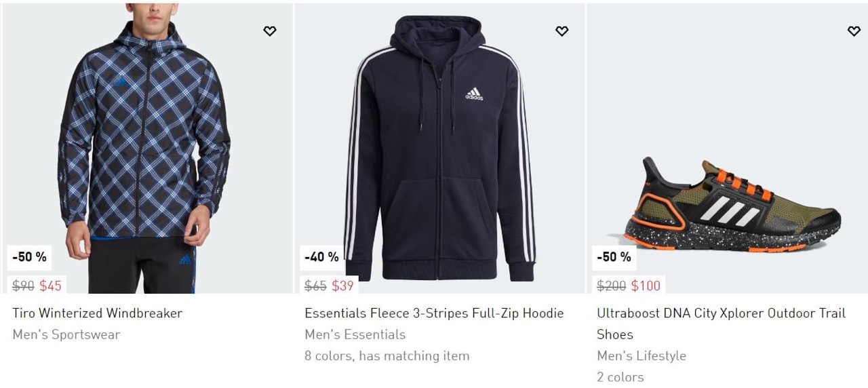Click the Men's Lifestyle category label
868x388 pixels.
click(642, 355)
